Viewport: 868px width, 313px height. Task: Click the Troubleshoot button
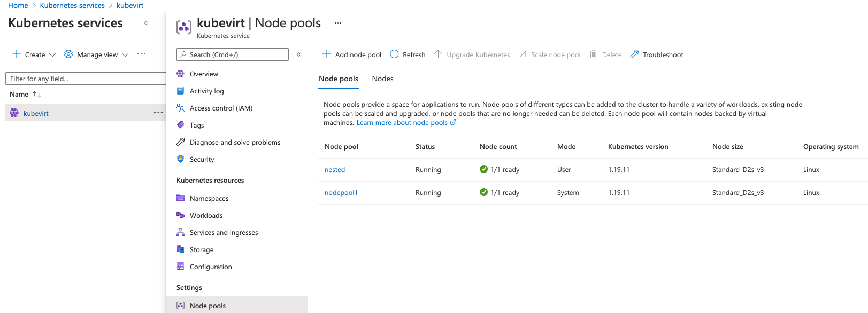[657, 54]
